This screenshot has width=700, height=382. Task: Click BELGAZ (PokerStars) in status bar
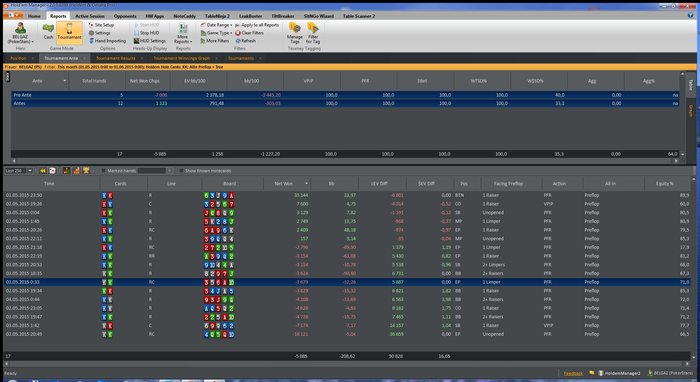coord(671,373)
